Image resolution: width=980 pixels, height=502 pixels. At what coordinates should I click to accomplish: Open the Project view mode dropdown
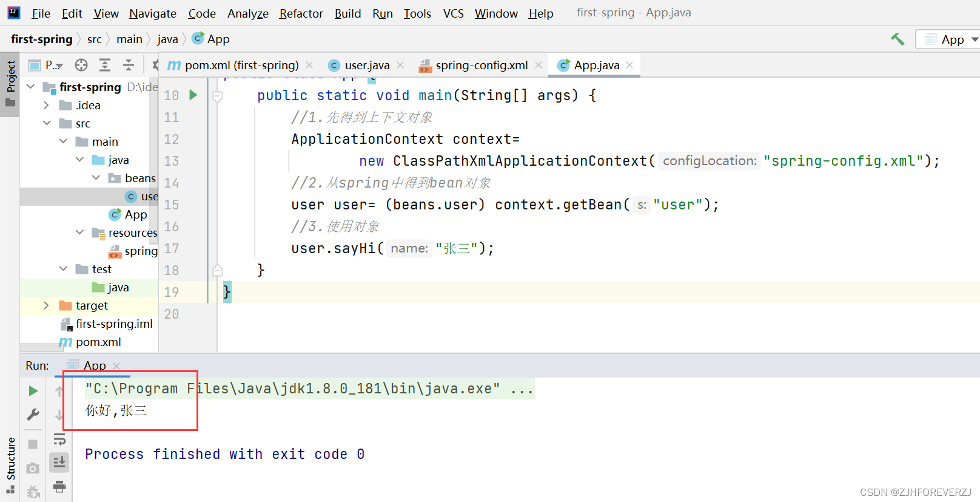[x=46, y=65]
